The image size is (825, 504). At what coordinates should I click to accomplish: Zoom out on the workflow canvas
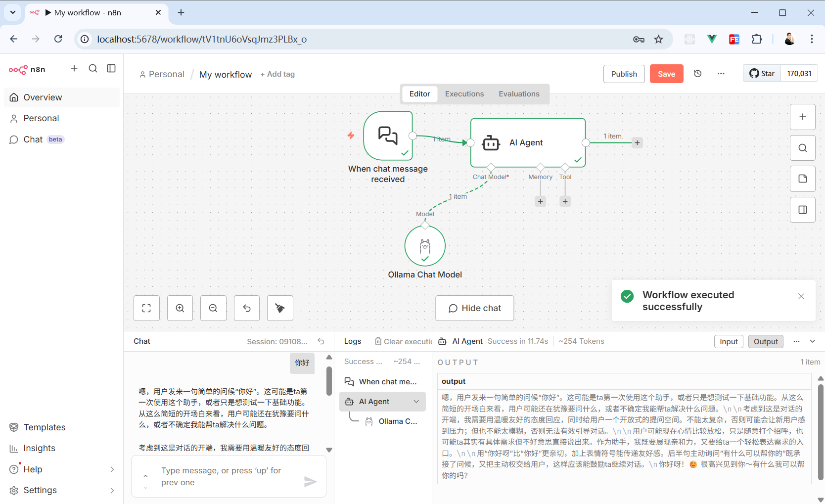(213, 308)
